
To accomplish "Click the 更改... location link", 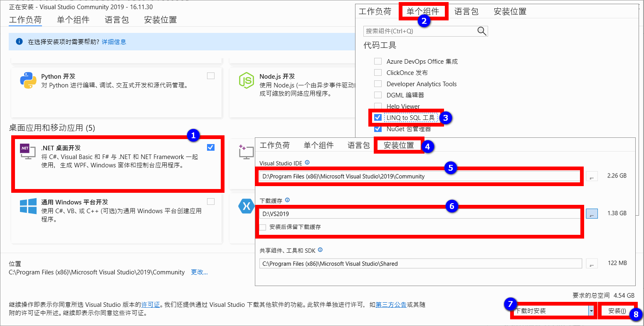I will (x=199, y=272).
